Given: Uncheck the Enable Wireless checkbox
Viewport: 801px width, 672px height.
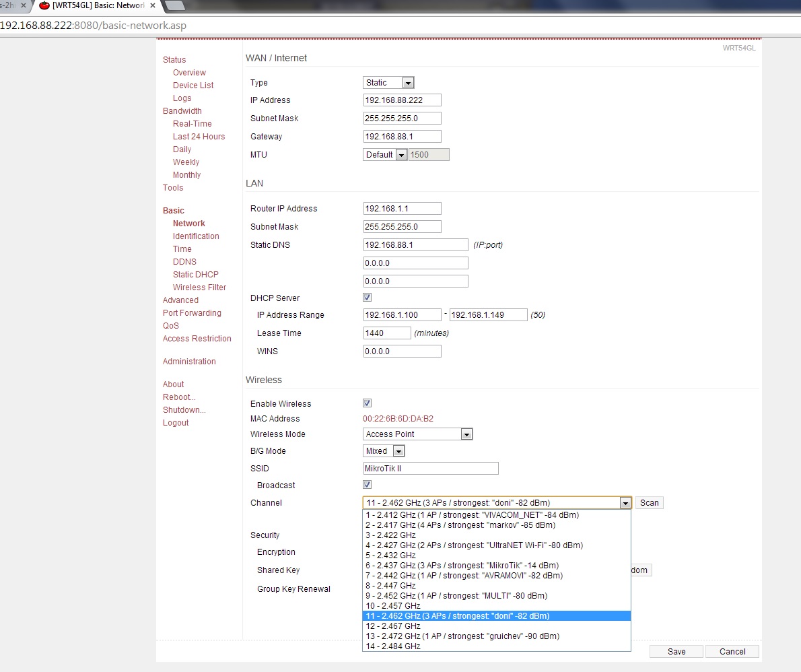Looking at the screenshot, I should [368, 403].
